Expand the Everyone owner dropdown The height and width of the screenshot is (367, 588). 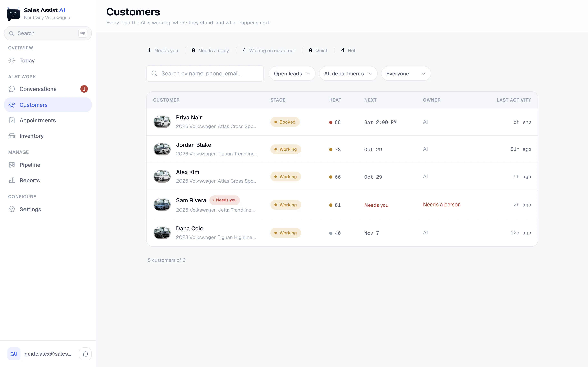pyautogui.click(x=406, y=74)
